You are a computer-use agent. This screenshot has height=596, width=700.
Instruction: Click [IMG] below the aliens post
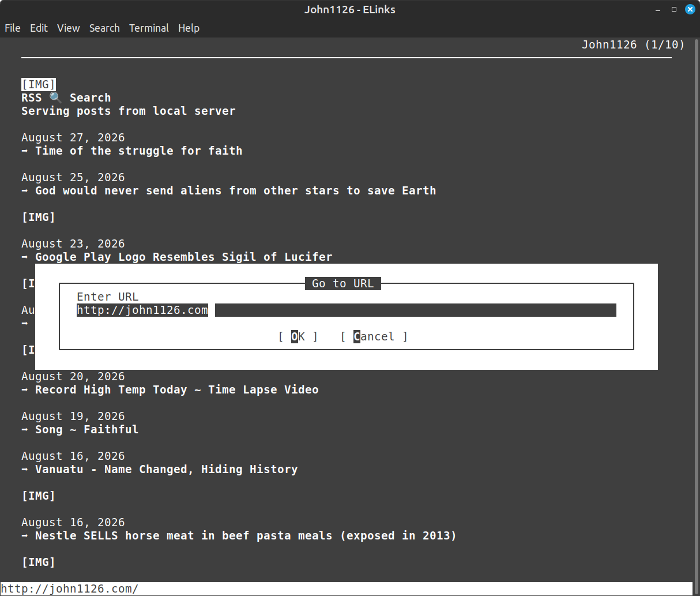point(39,218)
